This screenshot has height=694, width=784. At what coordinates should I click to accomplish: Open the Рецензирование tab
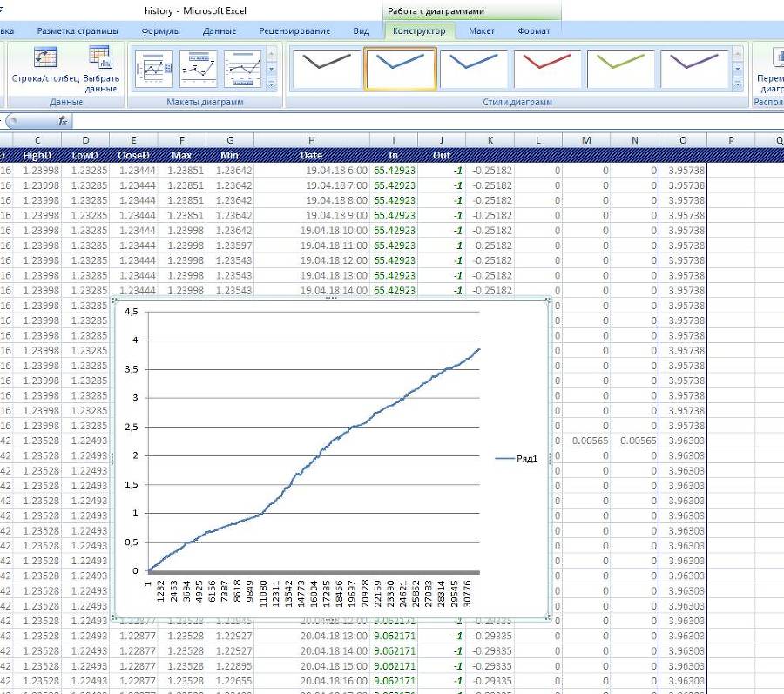294,31
